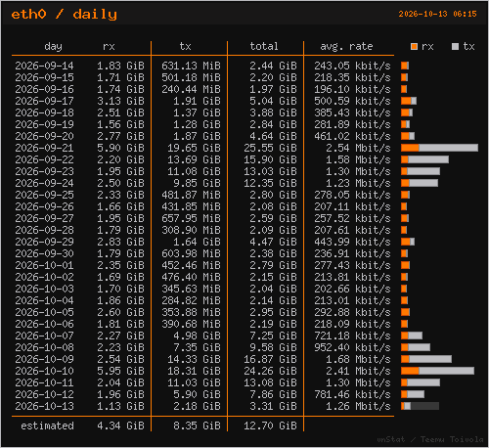The width and height of the screenshot is (489, 448).
Task: Click the rate 2.54 Mbit/s
Action: pyautogui.click(x=358, y=148)
